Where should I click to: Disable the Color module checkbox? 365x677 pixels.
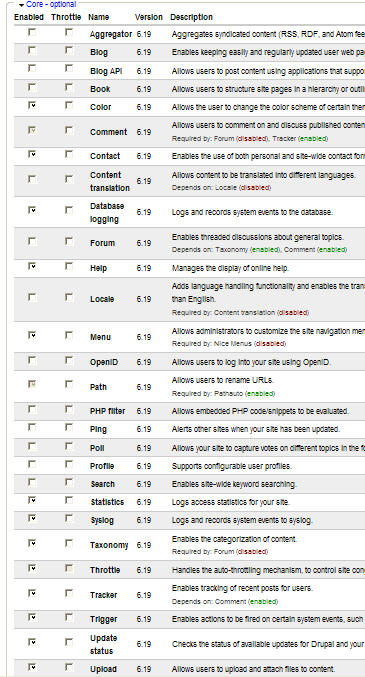[32, 105]
